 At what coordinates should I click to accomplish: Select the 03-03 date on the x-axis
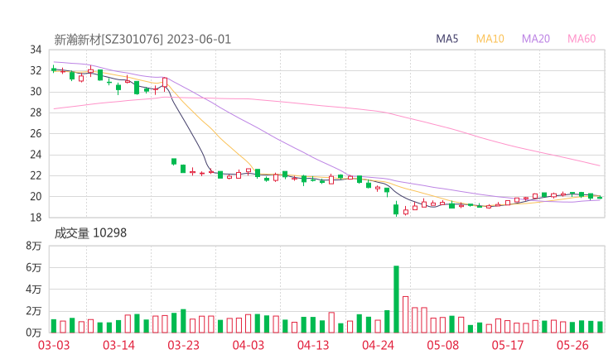click(54, 345)
